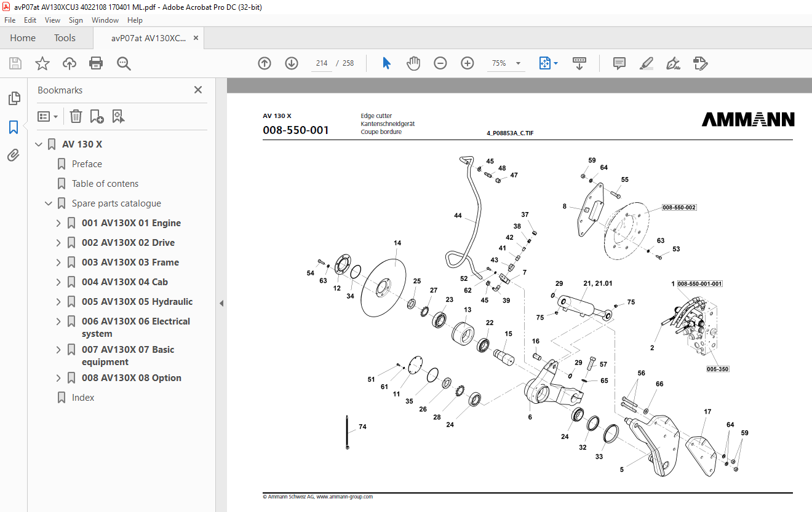Open the Sign menu
The image size is (812, 512).
tap(76, 20)
